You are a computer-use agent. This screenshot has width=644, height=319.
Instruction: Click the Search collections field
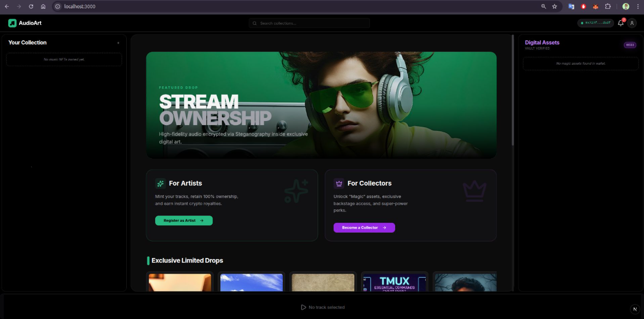309,23
